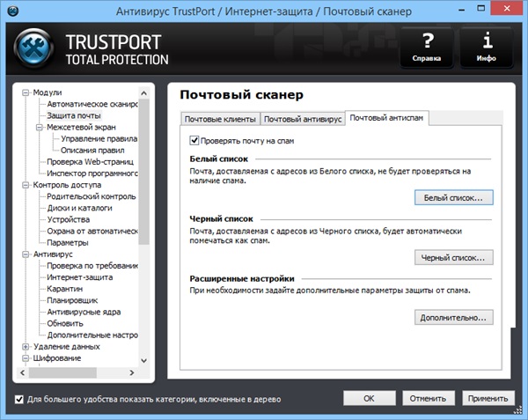Open the Белый список button
The height and width of the screenshot is (420, 528).
[x=452, y=198]
